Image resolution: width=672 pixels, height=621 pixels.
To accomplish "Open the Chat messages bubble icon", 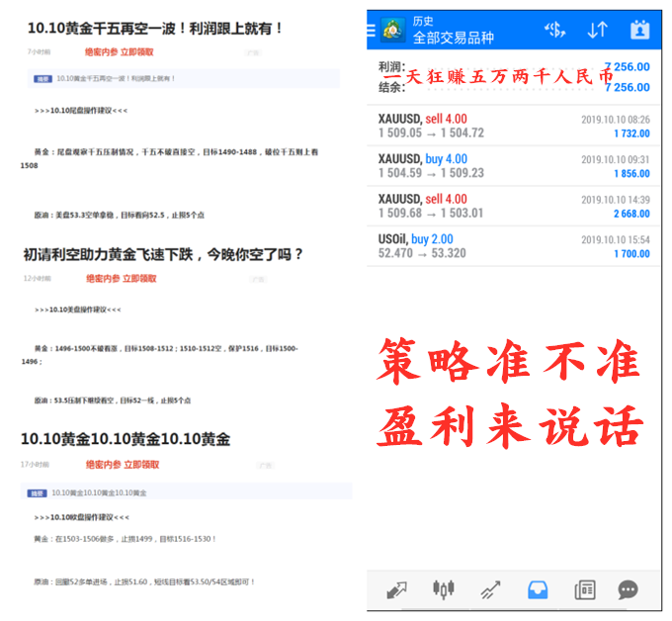I will 628,590.
